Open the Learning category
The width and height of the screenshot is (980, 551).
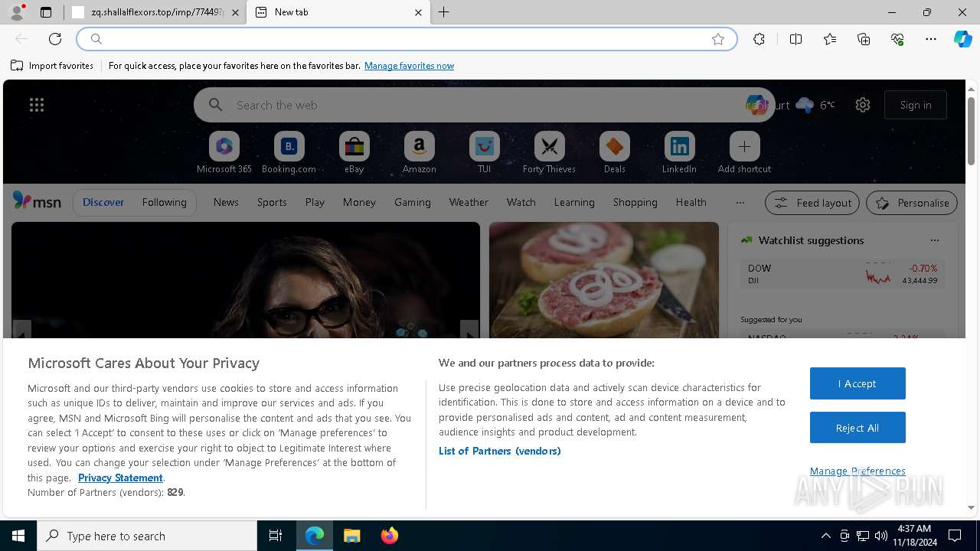pos(574,202)
